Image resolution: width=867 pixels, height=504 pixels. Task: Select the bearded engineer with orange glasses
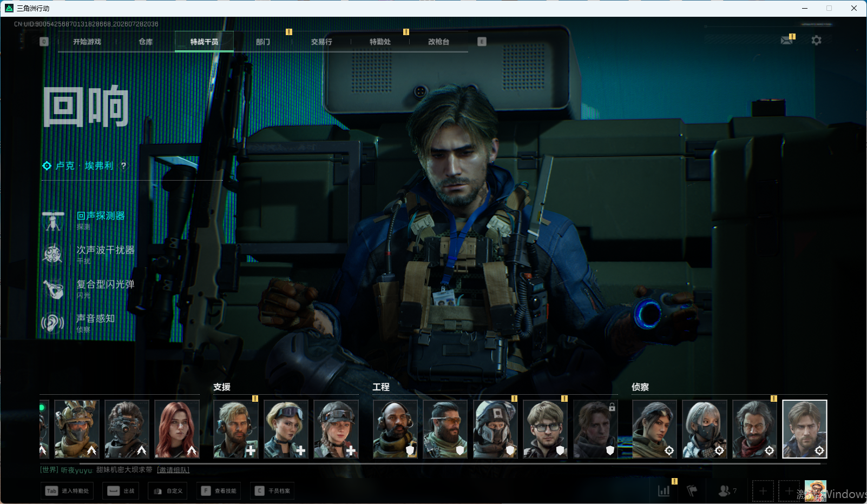click(445, 429)
